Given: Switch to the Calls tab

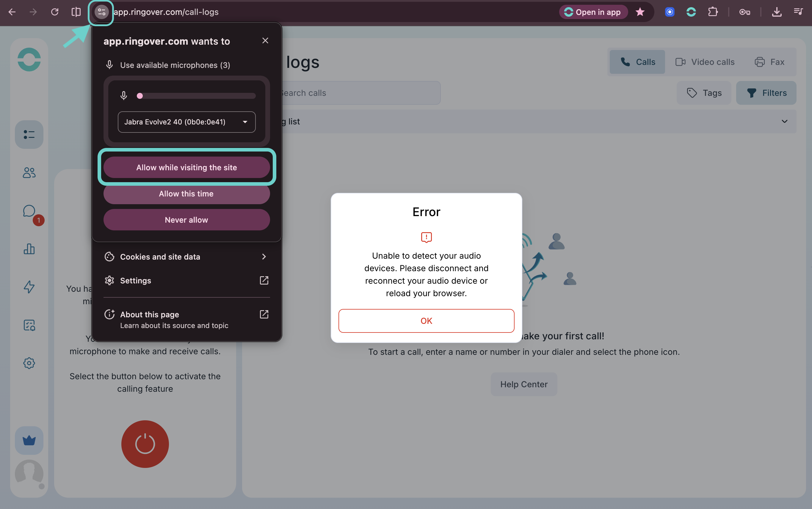Looking at the screenshot, I should 637,62.
